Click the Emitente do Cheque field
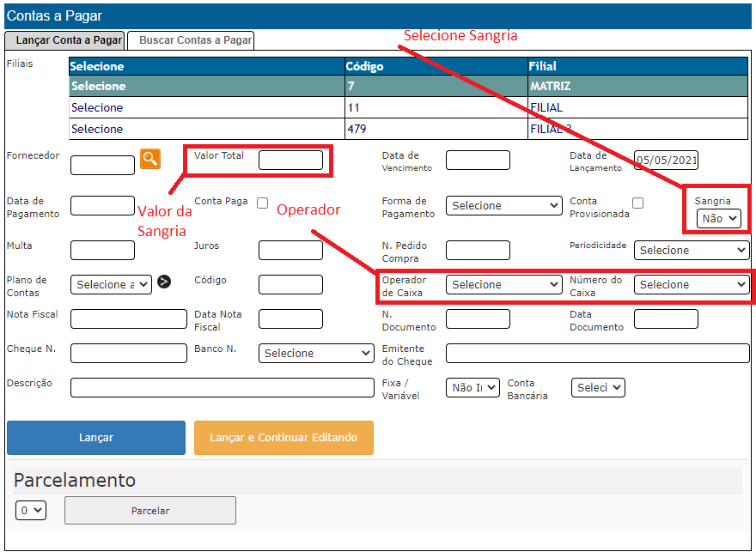756x558 pixels. click(598, 353)
